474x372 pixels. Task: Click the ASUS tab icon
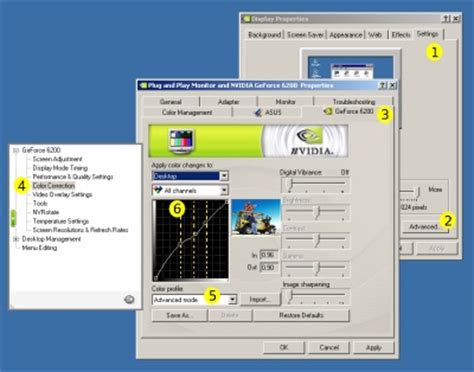click(x=258, y=112)
